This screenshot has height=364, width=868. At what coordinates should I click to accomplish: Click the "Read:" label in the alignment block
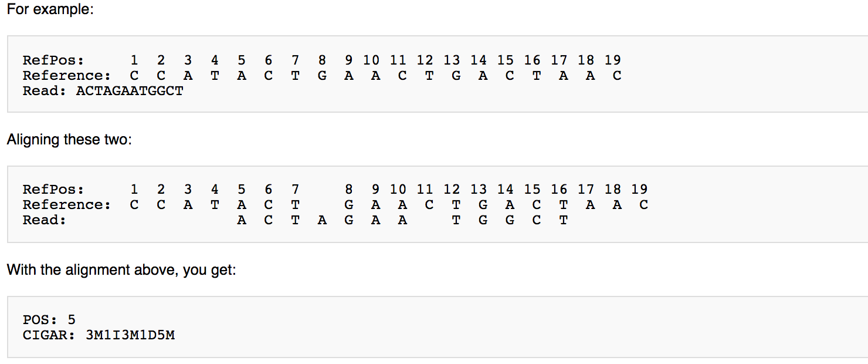tap(45, 220)
